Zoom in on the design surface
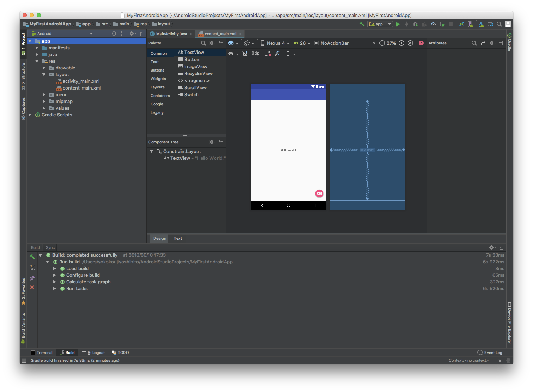 point(401,43)
